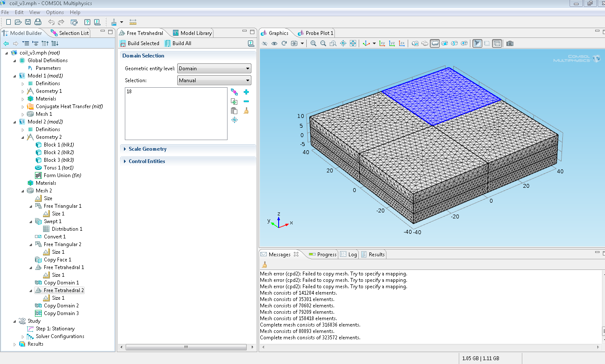Click the New file icon in the main toolbar
The height and width of the screenshot is (364, 605).
pyautogui.click(x=9, y=22)
